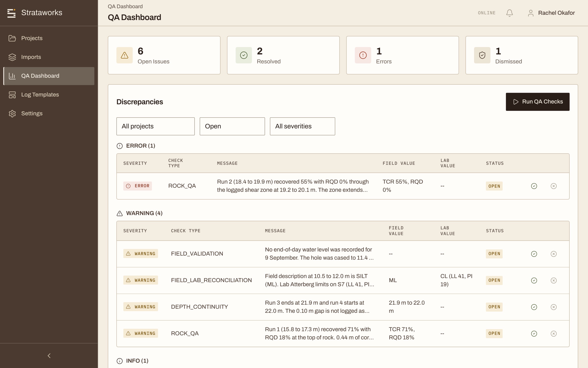
Task: Click the Open Issues warning triangle icon
Action: 124,55
